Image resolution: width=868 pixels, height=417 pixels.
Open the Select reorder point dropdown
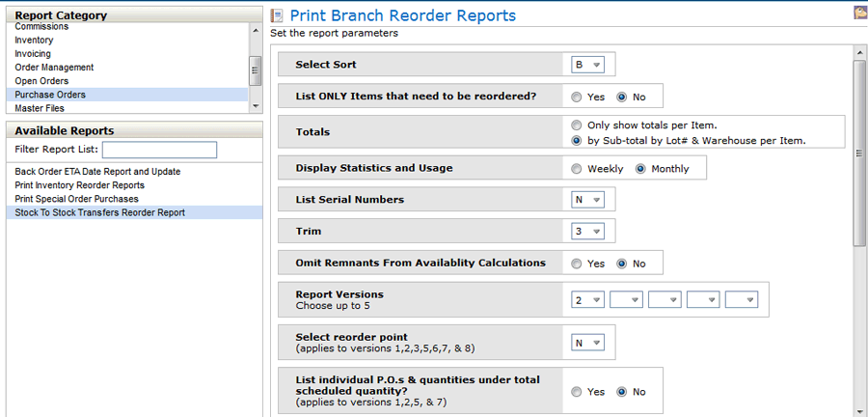click(587, 342)
